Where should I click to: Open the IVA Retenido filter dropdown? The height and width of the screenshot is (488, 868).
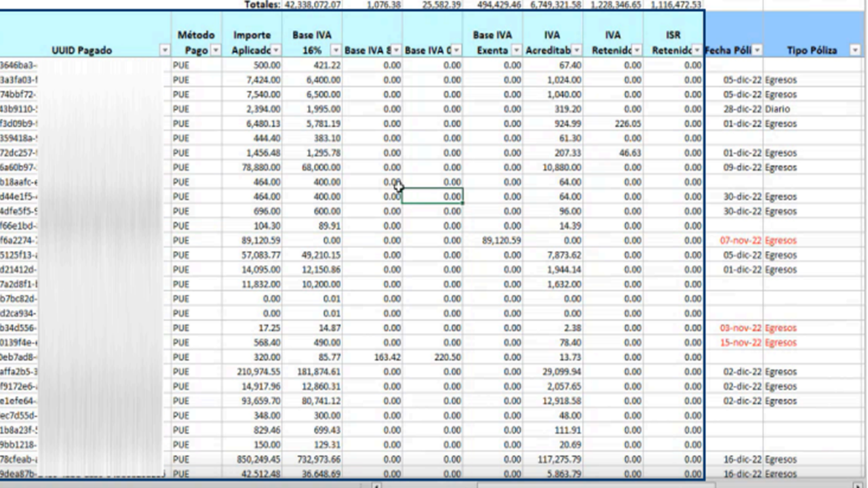[636, 50]
